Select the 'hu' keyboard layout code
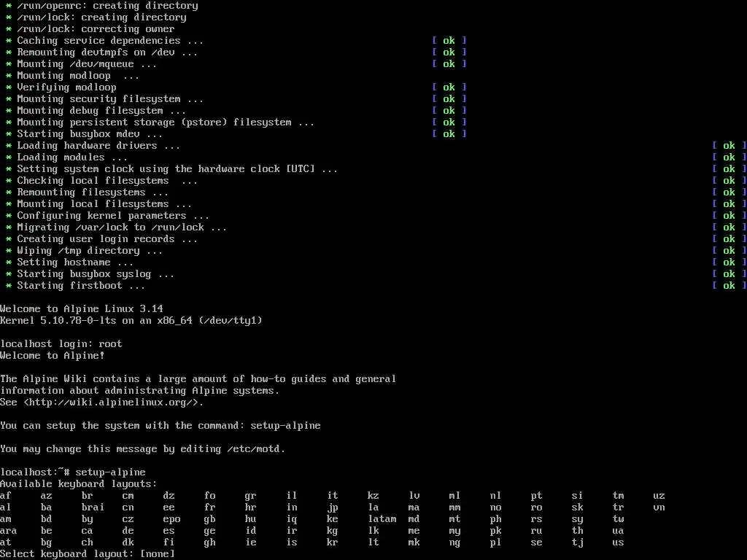This screenshot has height=560, width=747. coord(251,519)
